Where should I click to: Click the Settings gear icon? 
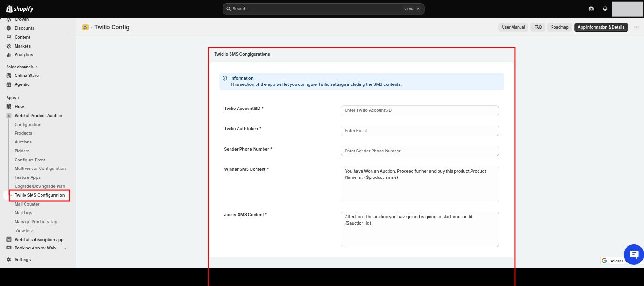pyautogui.click(x=9, y=260)
